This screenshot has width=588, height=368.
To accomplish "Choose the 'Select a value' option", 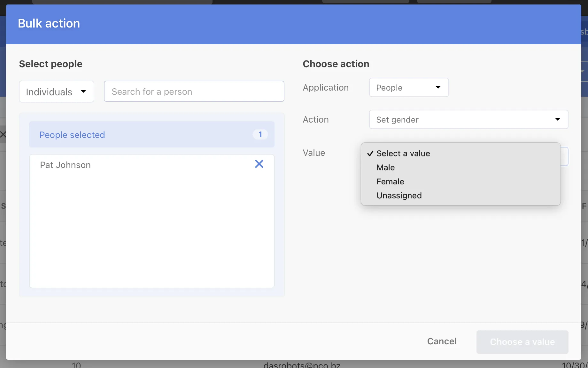I will (x=403, y=153).
